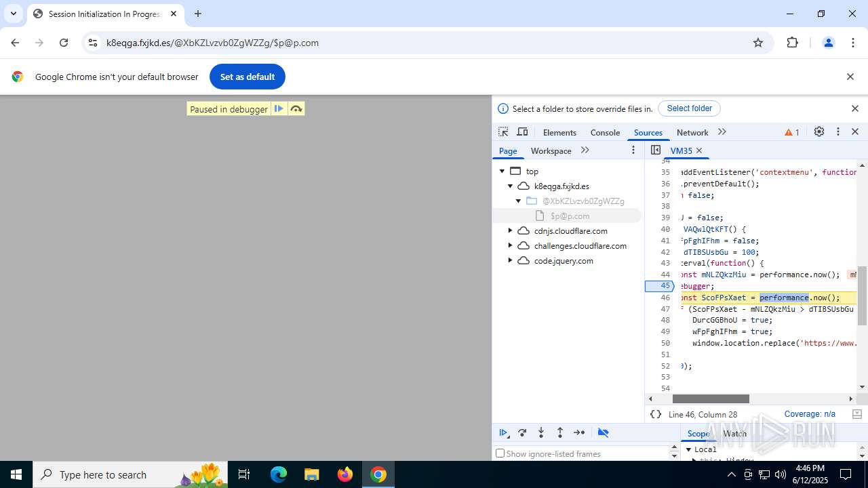Viewport: 868px width, 488px height.
Task: Open the tab search dropdown
Action: point(14,14)
